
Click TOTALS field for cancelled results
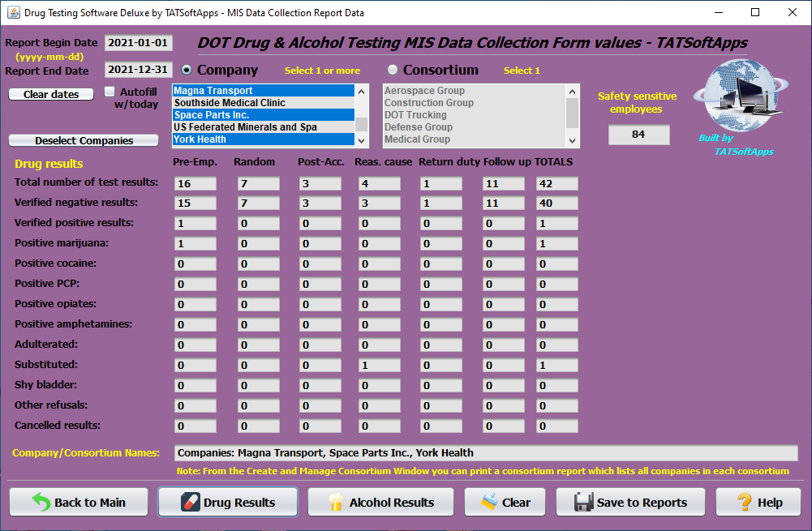[x=556, y=426]
